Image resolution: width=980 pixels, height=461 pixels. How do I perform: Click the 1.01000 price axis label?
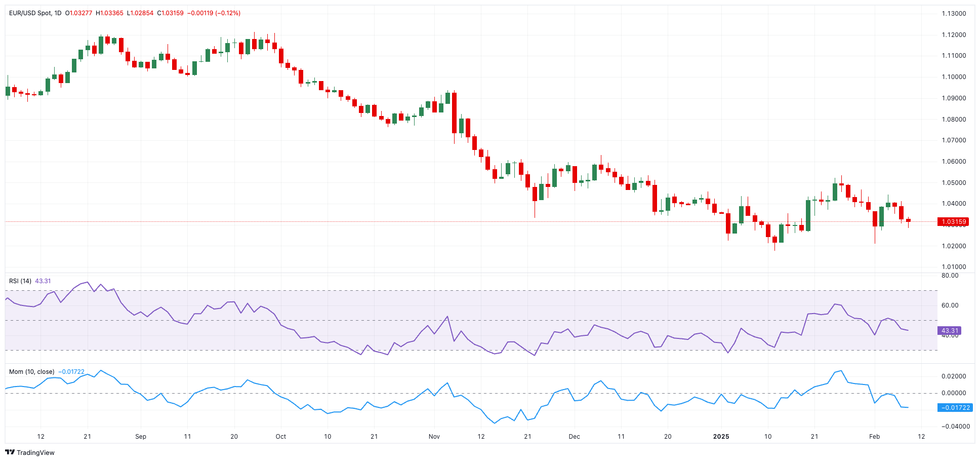(954, 267)
